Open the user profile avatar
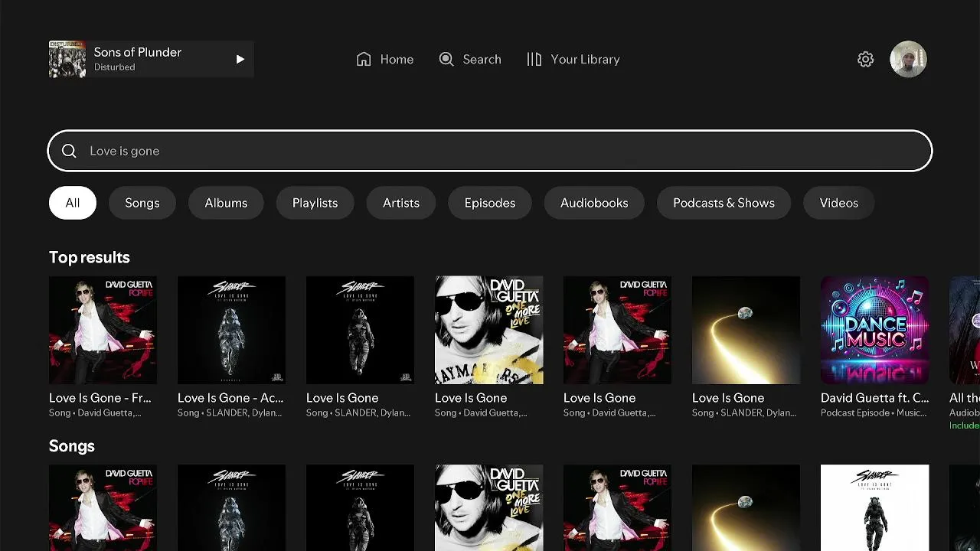 pyautogui.click(x=908, y=59)
